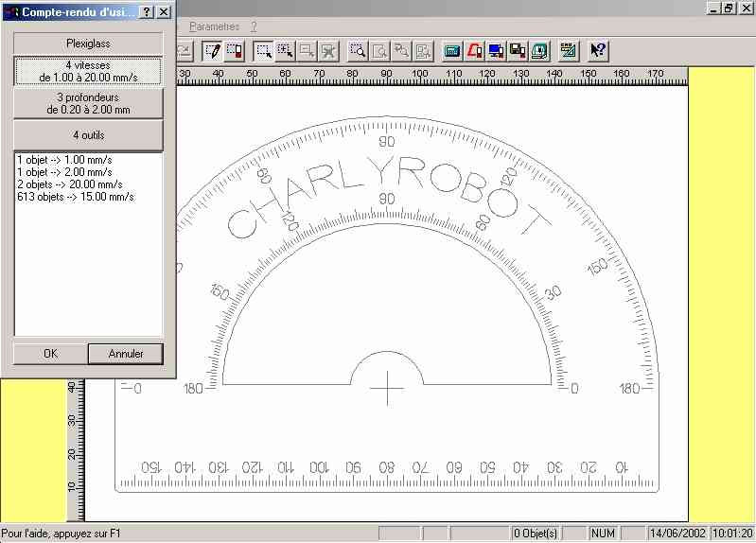Click the 4 outils tools button
The image size is (756, 543).
pos(88,135)
